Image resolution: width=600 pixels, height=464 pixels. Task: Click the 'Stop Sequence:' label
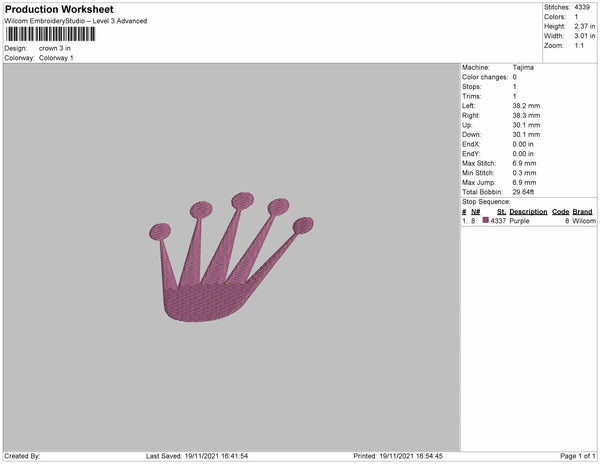(486, 202)
